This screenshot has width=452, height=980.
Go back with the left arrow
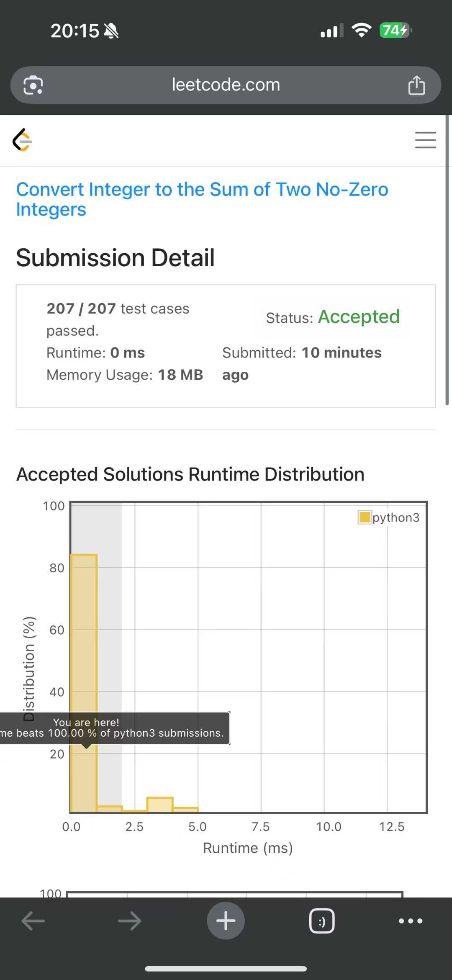[x=33, y=921]
